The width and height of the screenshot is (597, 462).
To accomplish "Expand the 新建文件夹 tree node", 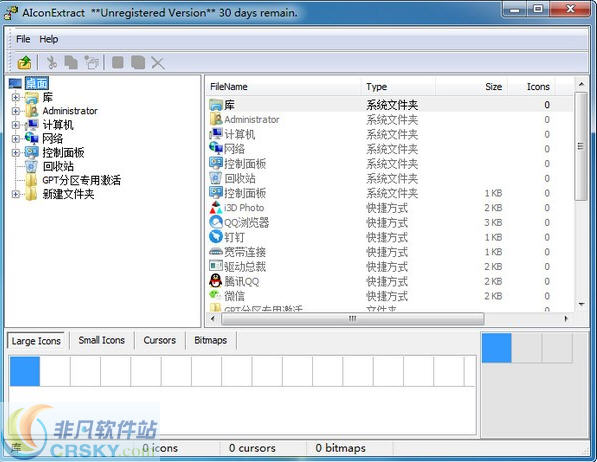I will (16, 194).
